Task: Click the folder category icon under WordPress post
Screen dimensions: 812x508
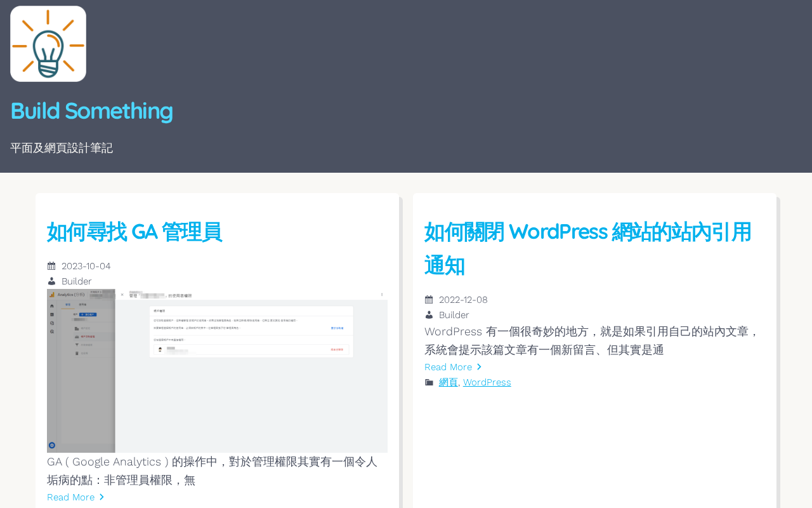Action: click(429, 382)
